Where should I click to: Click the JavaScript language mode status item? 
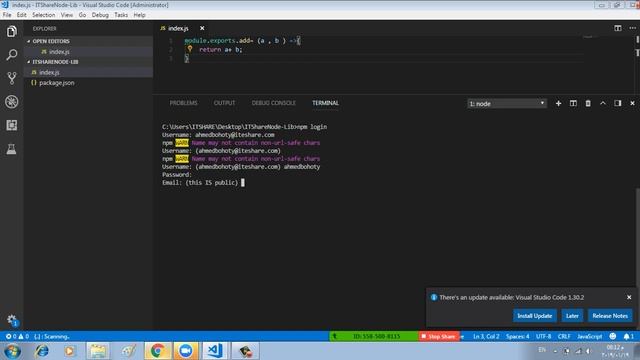[589, 336]
